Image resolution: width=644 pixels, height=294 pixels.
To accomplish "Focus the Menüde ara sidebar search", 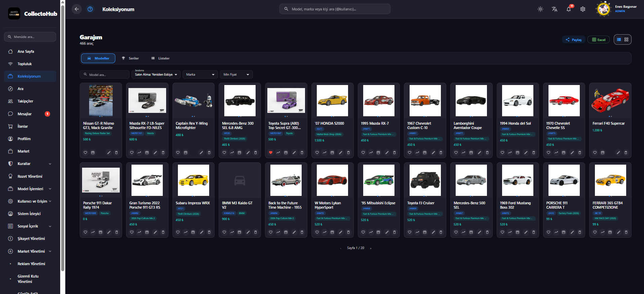I will click(30, 37).
